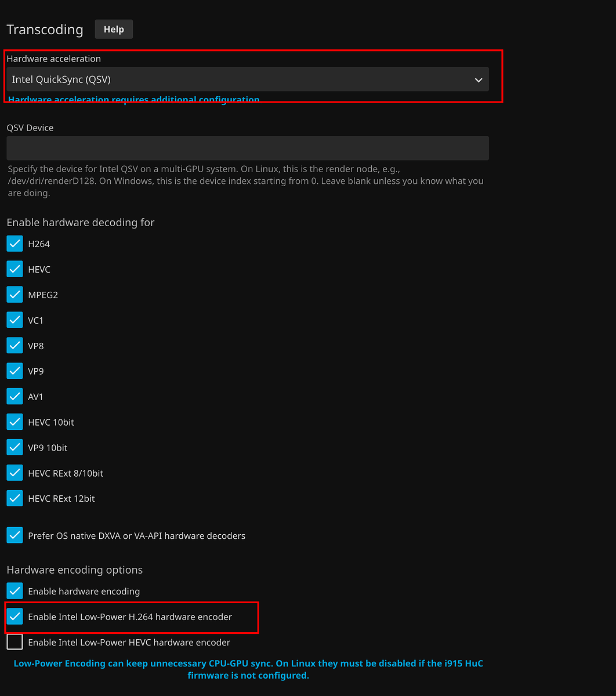Focus the QSV Device input field
This screenshot has height=696, width=616.
point(248,148)
